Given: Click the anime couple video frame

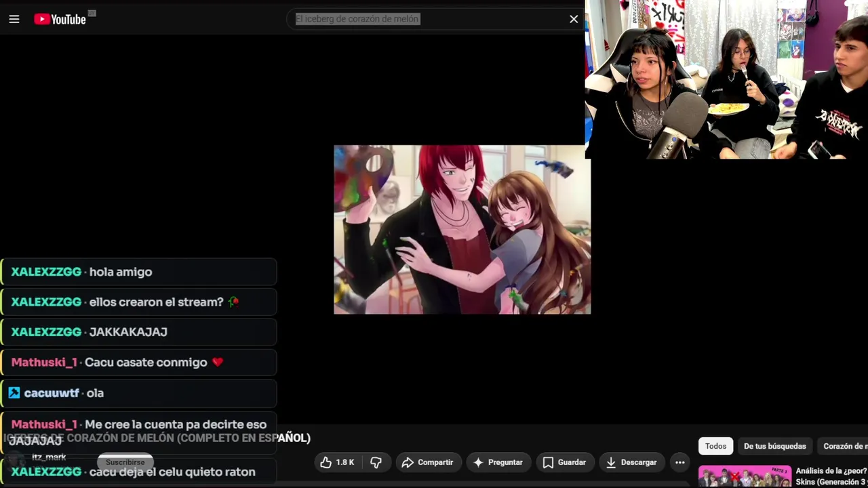Looking at the screenshot, I should (462, 230).
